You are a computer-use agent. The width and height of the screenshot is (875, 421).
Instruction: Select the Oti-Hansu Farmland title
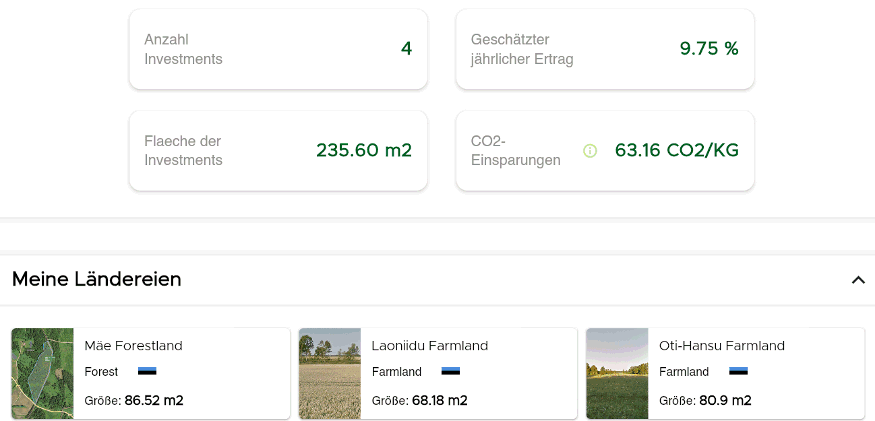pyautogui.click(x=722, y=346)
